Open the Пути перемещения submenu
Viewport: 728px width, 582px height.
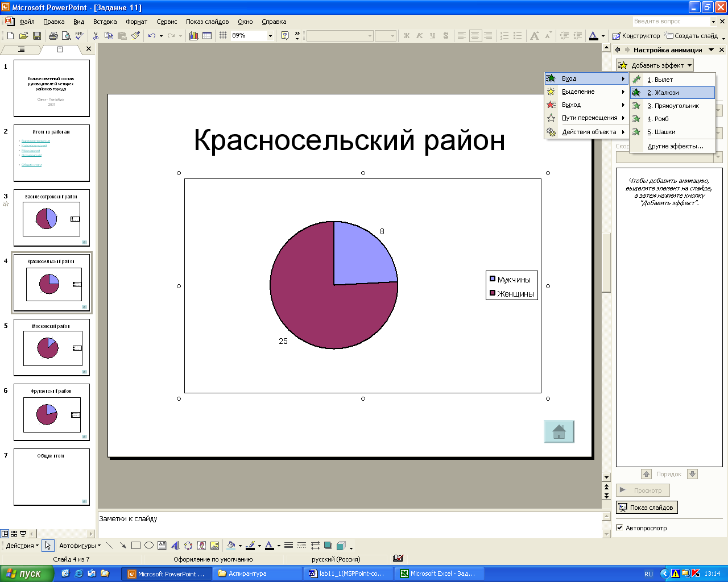[x=585, y=118]
